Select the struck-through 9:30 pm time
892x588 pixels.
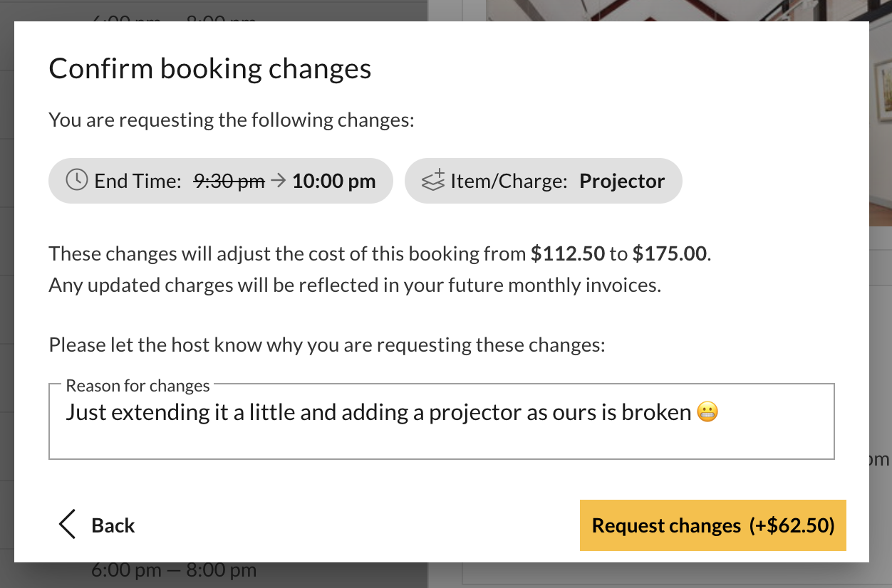point(227,181)
